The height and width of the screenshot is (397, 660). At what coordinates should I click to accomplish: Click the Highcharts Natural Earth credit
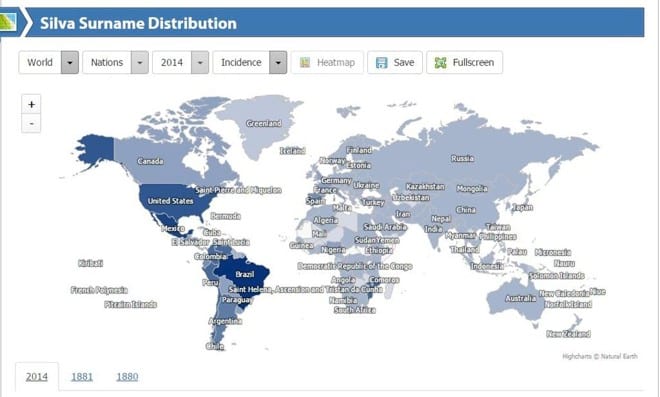(x=600, y=356)
